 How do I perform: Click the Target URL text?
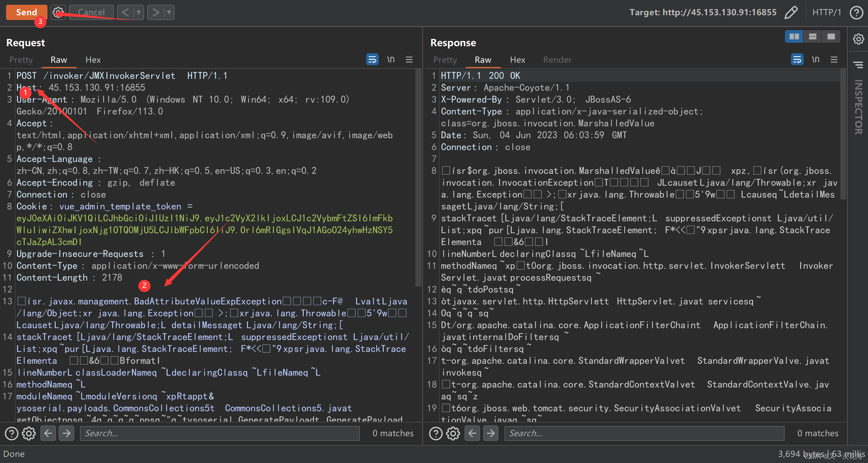click(703, 13)
